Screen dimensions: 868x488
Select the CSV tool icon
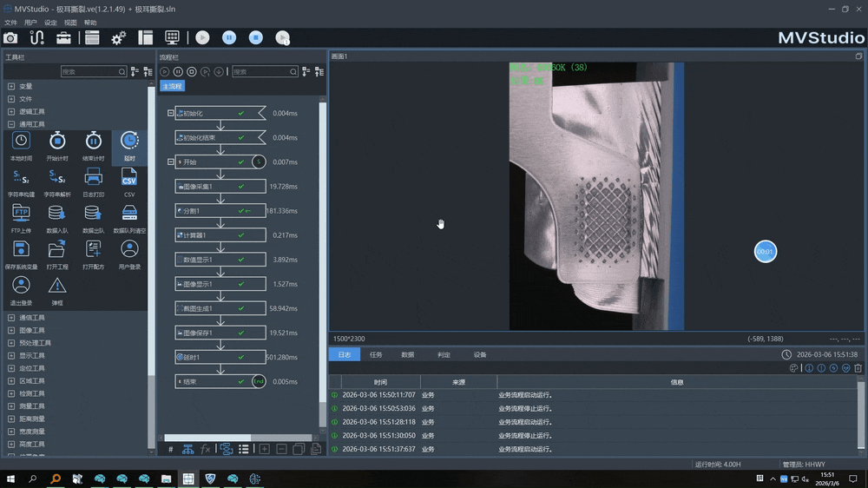tap(129, 178)
